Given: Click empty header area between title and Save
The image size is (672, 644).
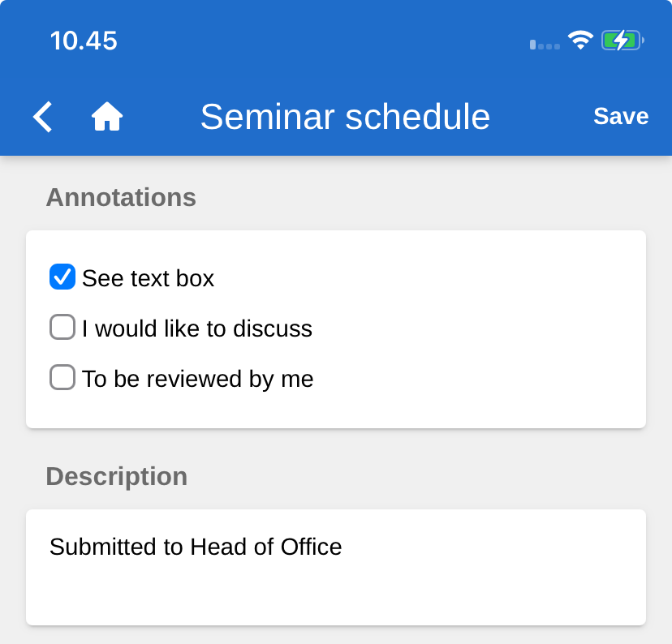Looking at the screenshot, I should pos(541,117).
